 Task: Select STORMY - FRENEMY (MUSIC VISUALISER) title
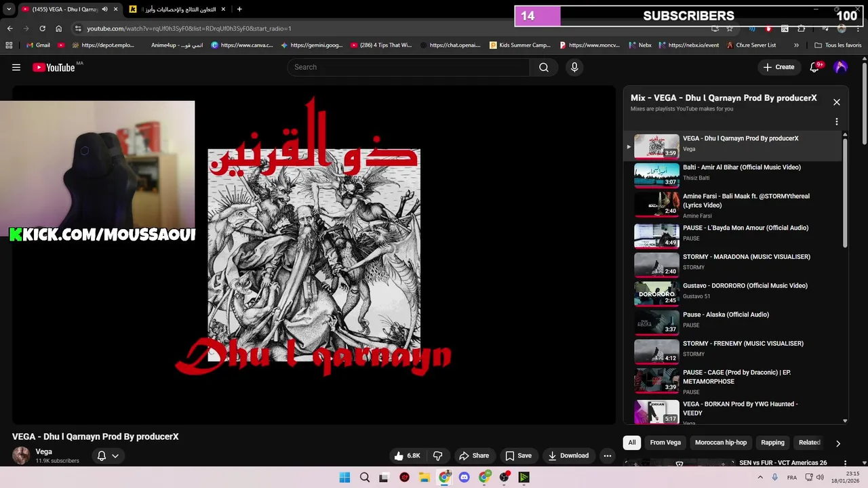pos(743,344)
